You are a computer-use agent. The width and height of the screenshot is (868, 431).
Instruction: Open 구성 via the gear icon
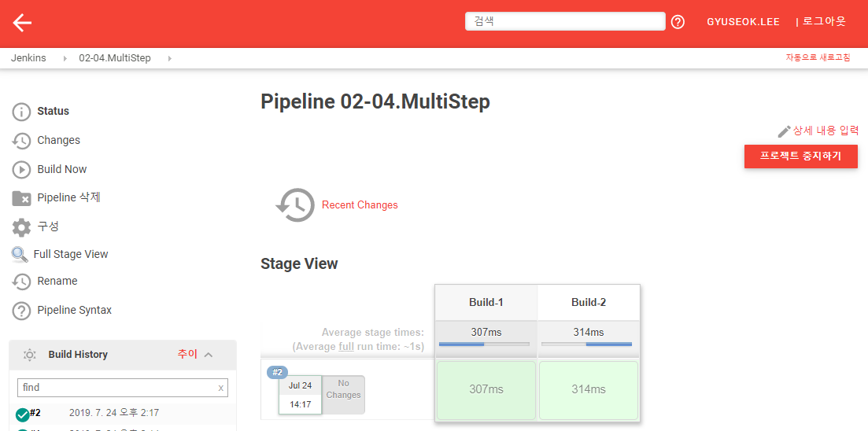(21, 227)
